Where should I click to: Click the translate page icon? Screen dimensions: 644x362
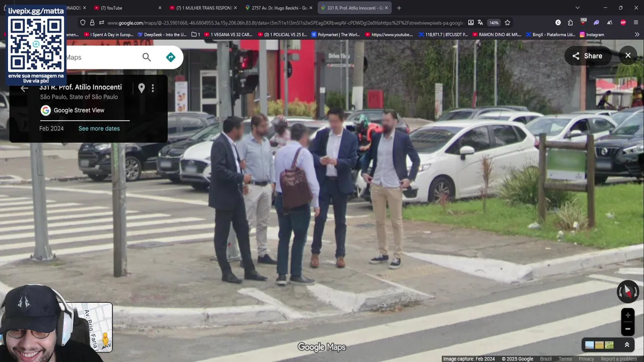tap(480, 23)
